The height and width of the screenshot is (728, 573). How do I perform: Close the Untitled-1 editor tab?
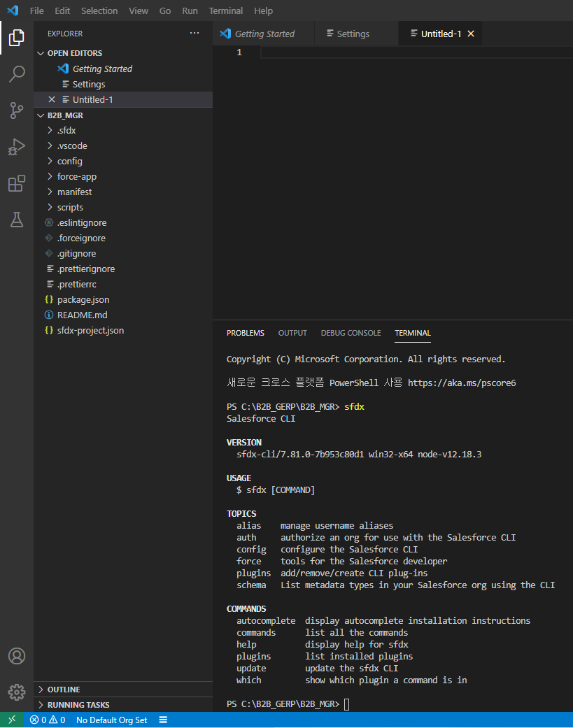(471, 34)
